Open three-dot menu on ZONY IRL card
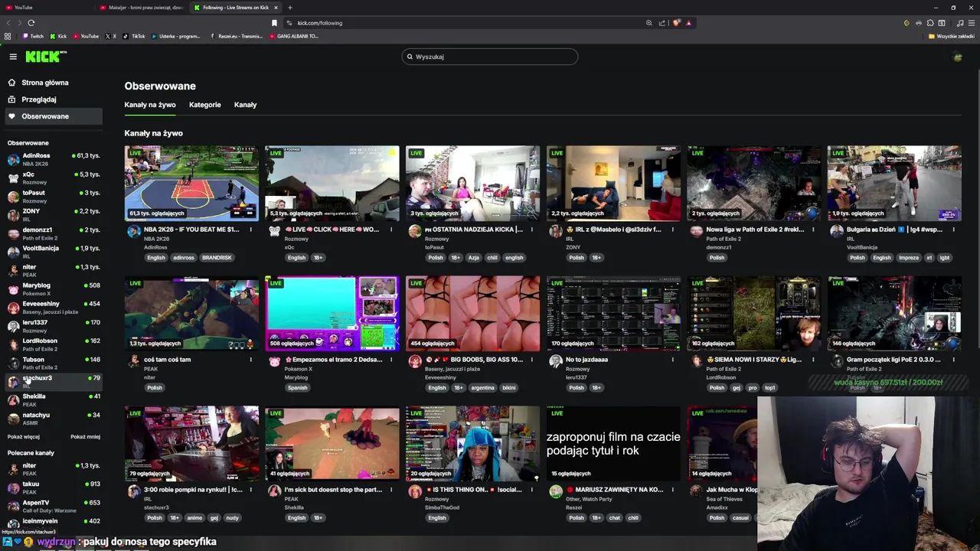The height and width of the screenshot is (551, 980). (672, 230)
